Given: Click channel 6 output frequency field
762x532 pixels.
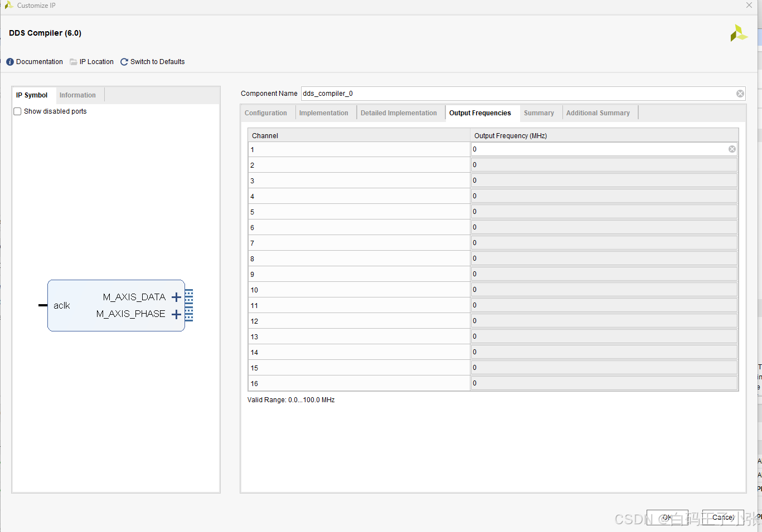Looking at the screenshot, I should click(604, 227).
